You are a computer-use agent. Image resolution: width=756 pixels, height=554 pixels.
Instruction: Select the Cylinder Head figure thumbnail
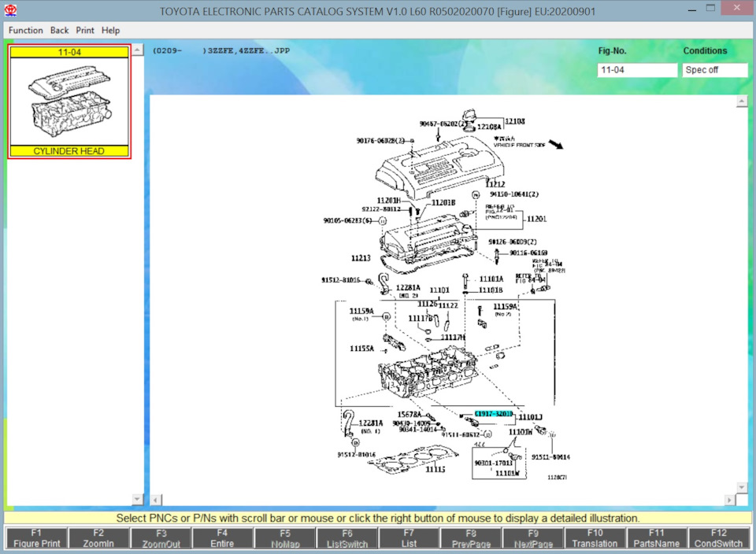pyautogui.click(x=69, y=102)
